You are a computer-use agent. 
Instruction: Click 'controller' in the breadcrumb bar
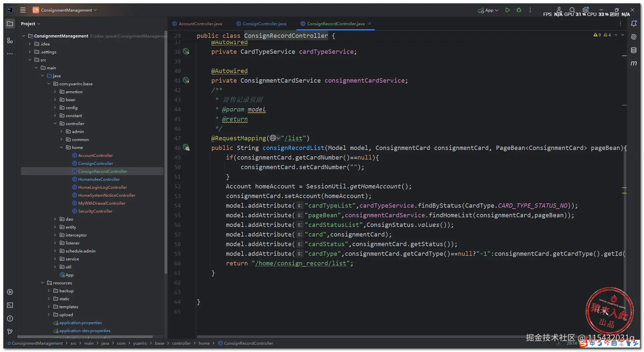181,343
